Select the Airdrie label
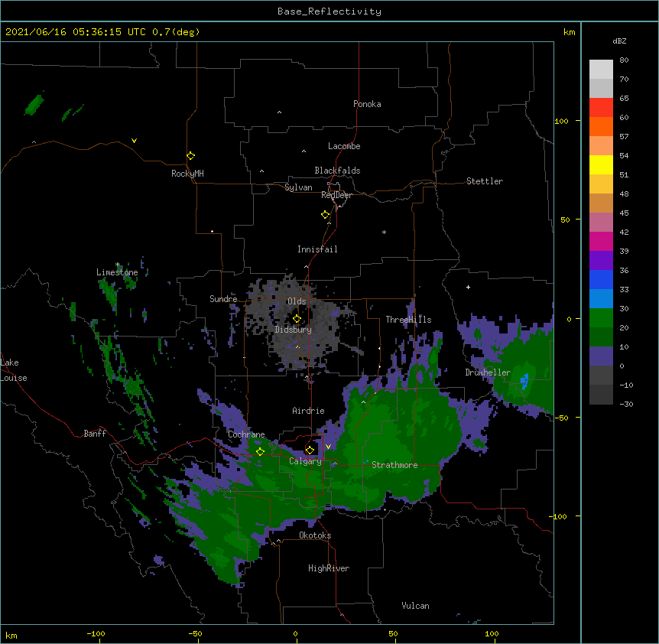This screenshot has width=659, height=644. [308, 411]
